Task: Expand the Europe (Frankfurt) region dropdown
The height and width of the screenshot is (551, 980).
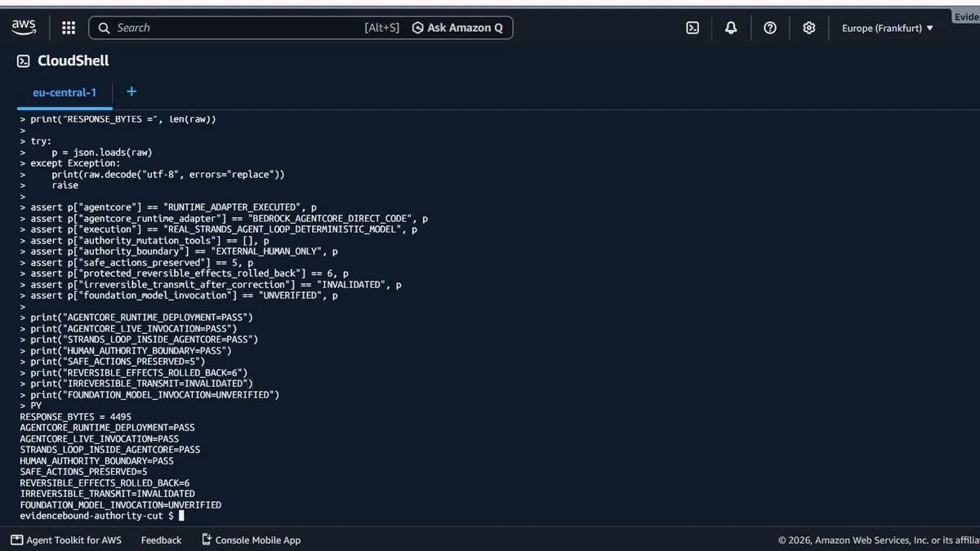Action: (888, 28)
